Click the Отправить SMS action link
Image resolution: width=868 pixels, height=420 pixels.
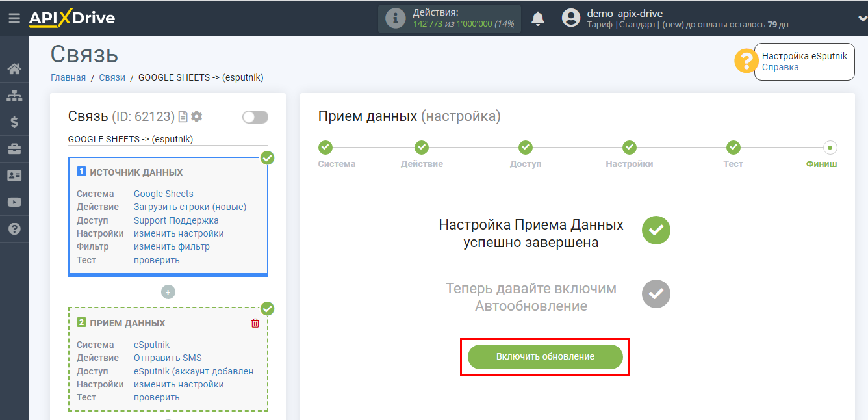click(x=168, y=358)
